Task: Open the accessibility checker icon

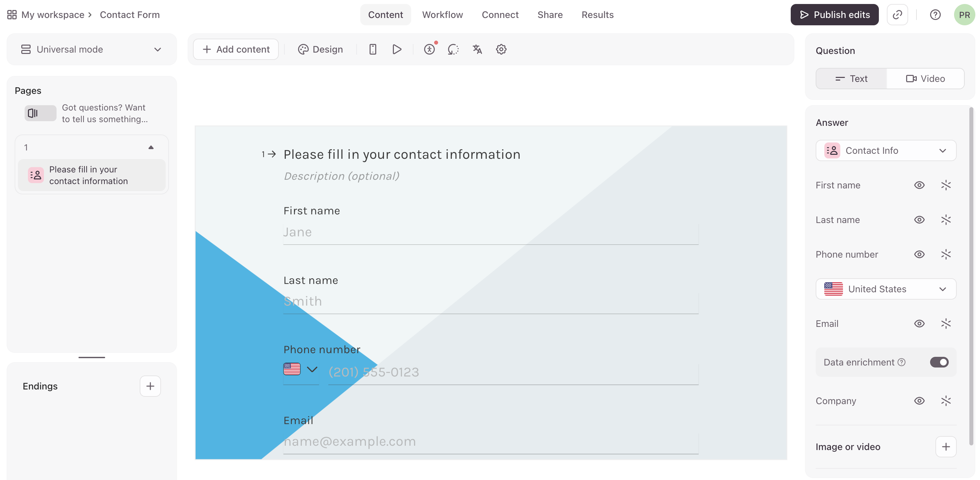Action: click(x=429, y=50)
